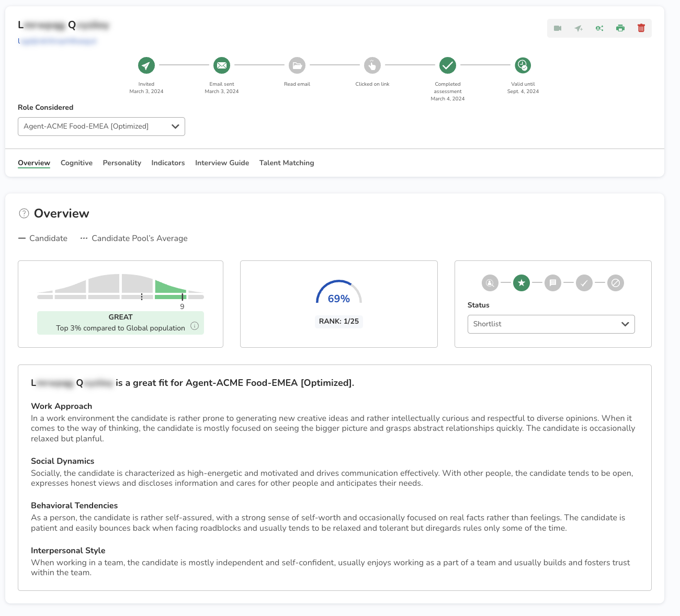Click the candidate's blurred email link

pyautogui.click(x=58, y=41)
